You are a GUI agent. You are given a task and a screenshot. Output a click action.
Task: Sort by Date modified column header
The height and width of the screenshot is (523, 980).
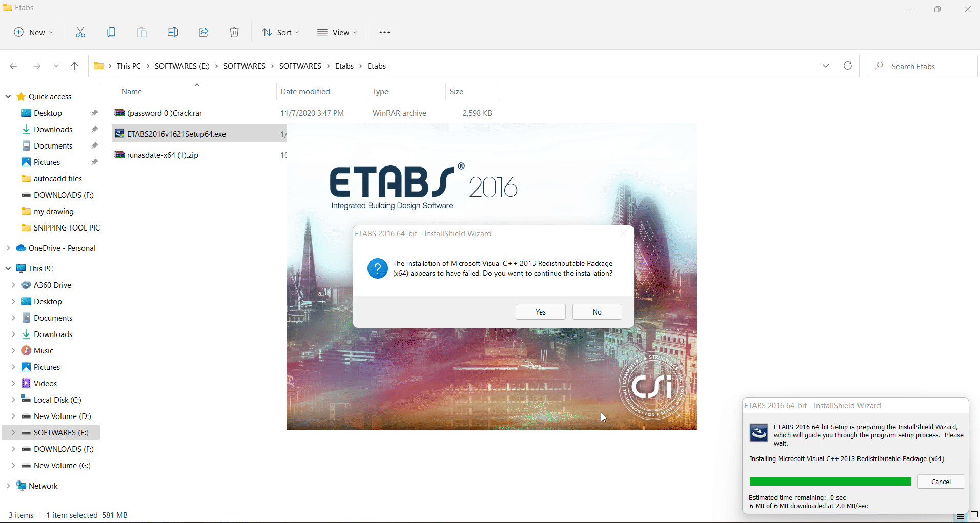[305, 92]
